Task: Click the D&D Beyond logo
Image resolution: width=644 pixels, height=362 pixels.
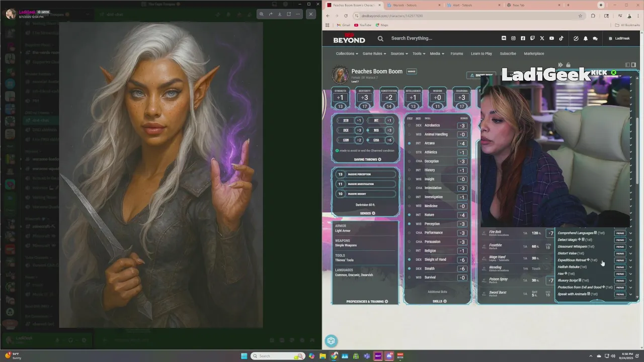Action: tap(349, 38)
